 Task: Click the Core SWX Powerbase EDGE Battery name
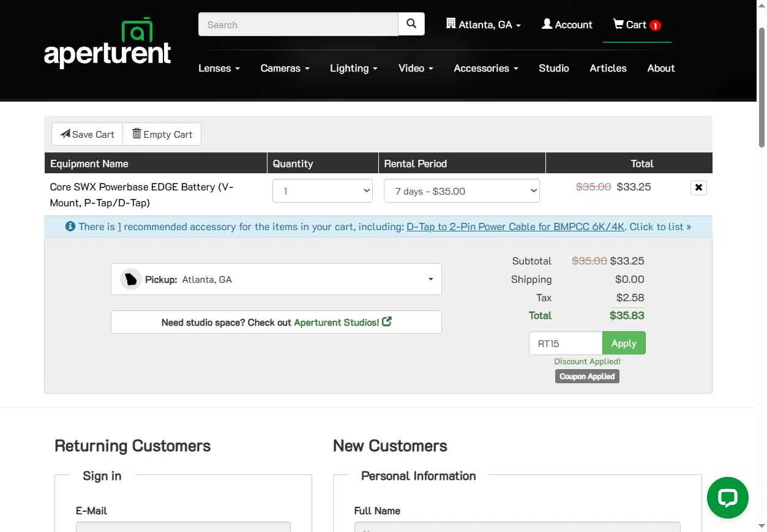pyautogui.click(x=141, y=195)
